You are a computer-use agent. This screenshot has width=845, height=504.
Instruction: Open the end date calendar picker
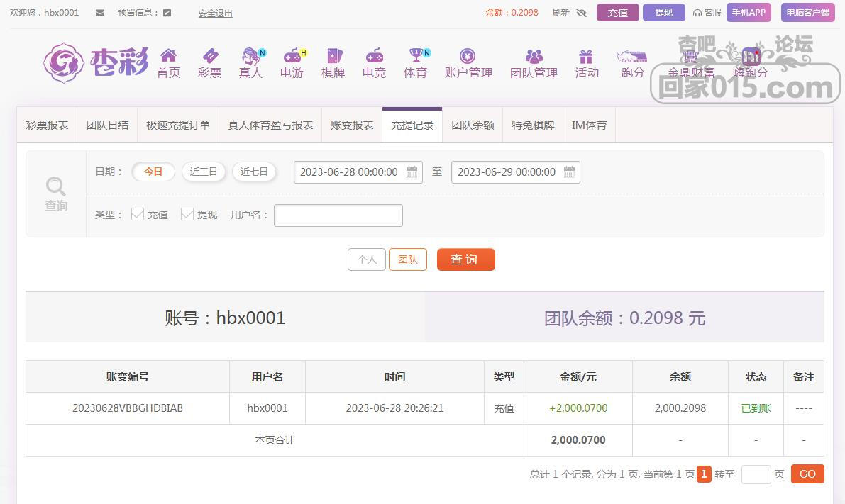click(x=569, y=172)
